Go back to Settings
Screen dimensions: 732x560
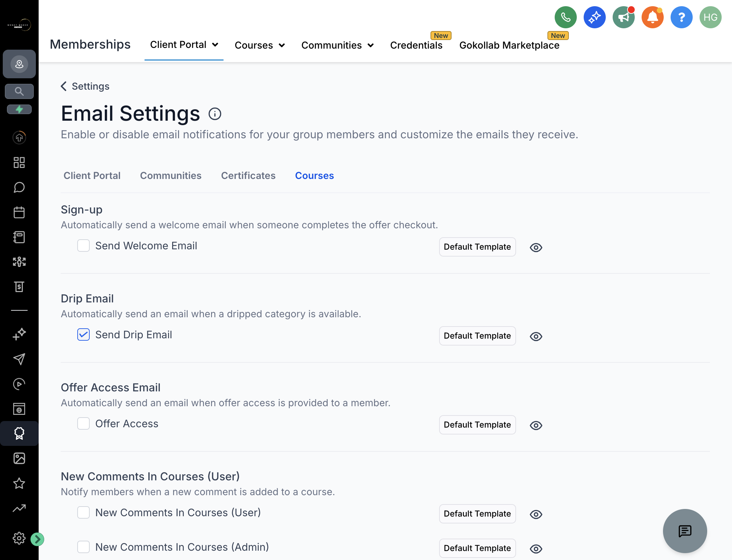(85, 86)
